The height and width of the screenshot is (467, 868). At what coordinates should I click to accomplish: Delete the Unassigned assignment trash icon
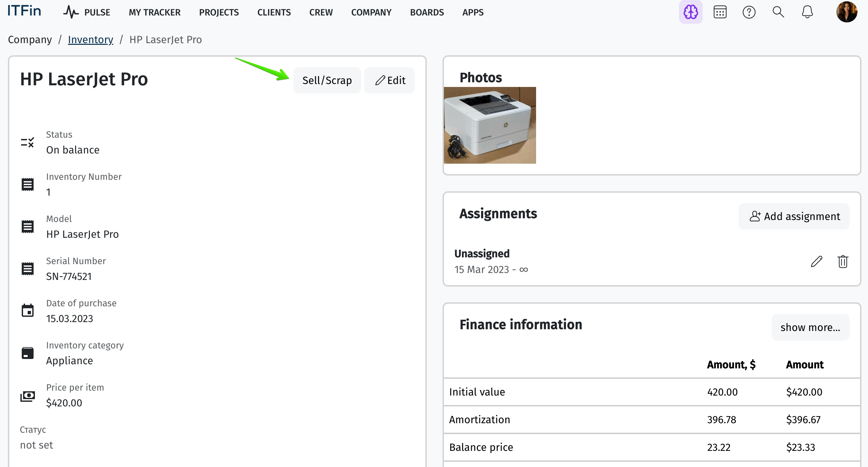843,261
